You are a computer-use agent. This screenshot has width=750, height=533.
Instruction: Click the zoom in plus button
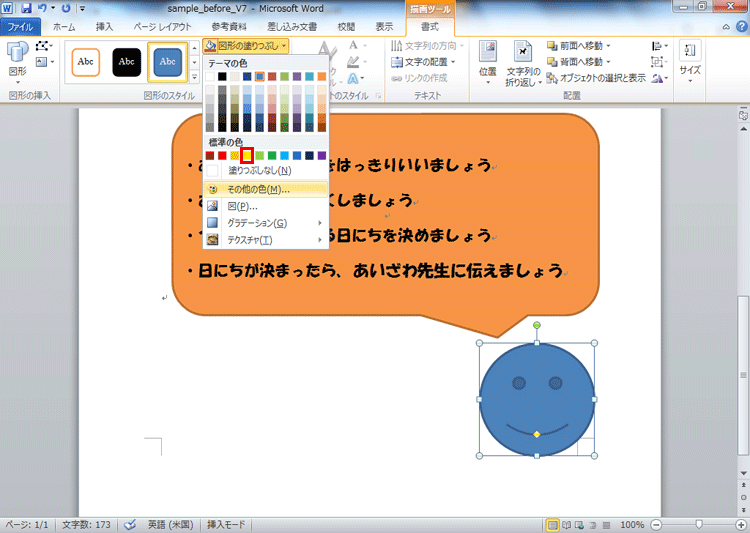point(741,525)
